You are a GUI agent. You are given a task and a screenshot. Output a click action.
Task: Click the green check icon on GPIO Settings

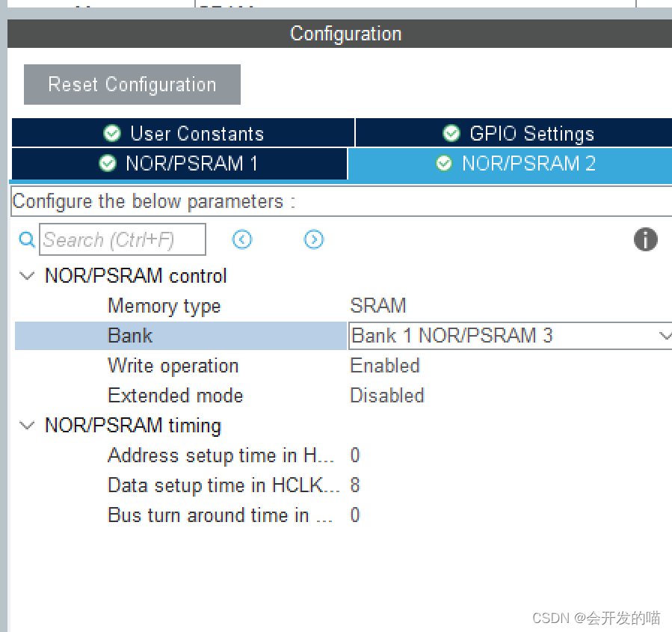(451, 132)
